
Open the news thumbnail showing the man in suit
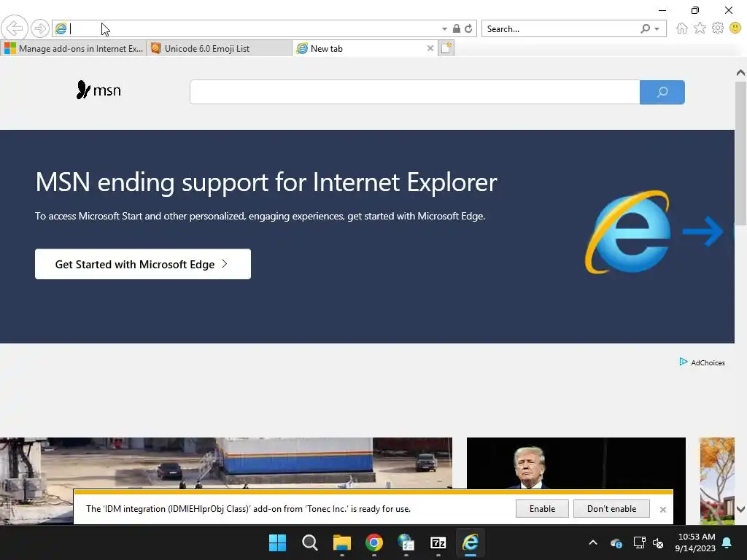coord(576,463)
